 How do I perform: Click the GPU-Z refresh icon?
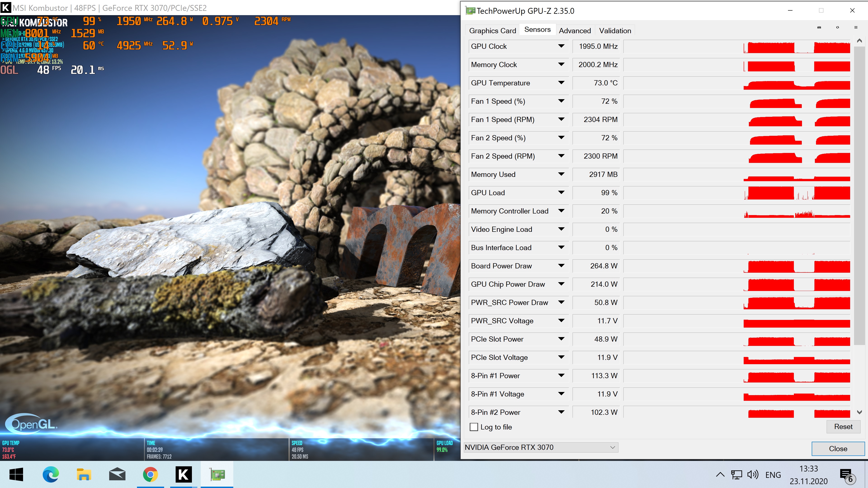click(837, 28)
